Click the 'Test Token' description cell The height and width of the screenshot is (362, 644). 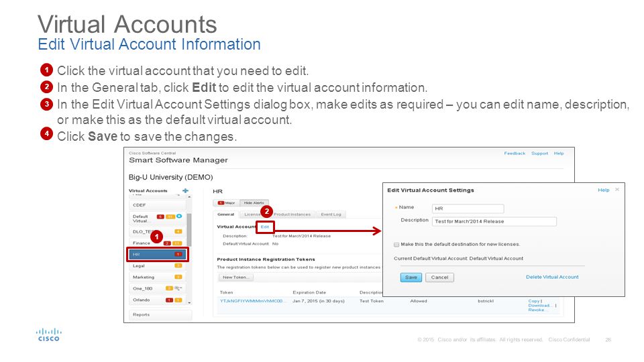tap(371, 301)
